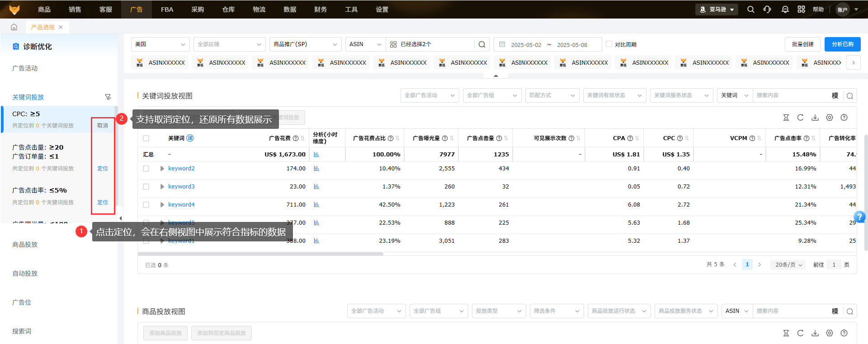The height and width of the screenshot is (344, 868).
Task: Click the 批量创建 button
Action: [x=802, y=44]
